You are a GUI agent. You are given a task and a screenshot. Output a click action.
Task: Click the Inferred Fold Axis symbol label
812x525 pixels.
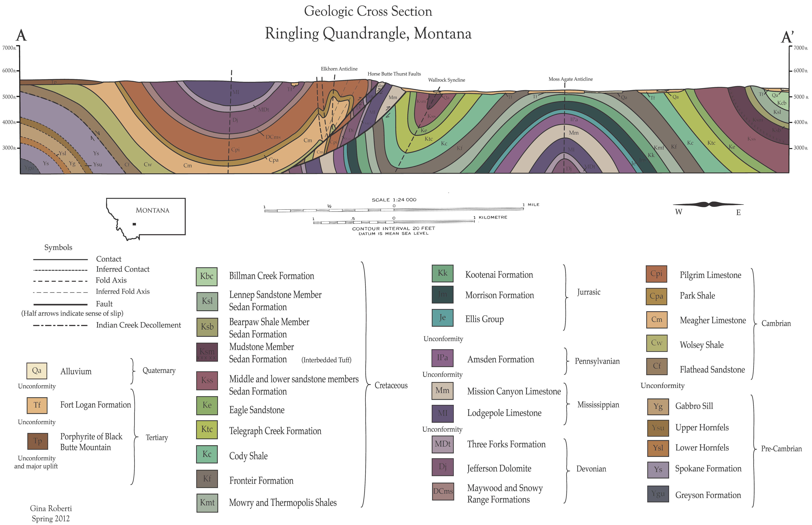click(123, 292)
